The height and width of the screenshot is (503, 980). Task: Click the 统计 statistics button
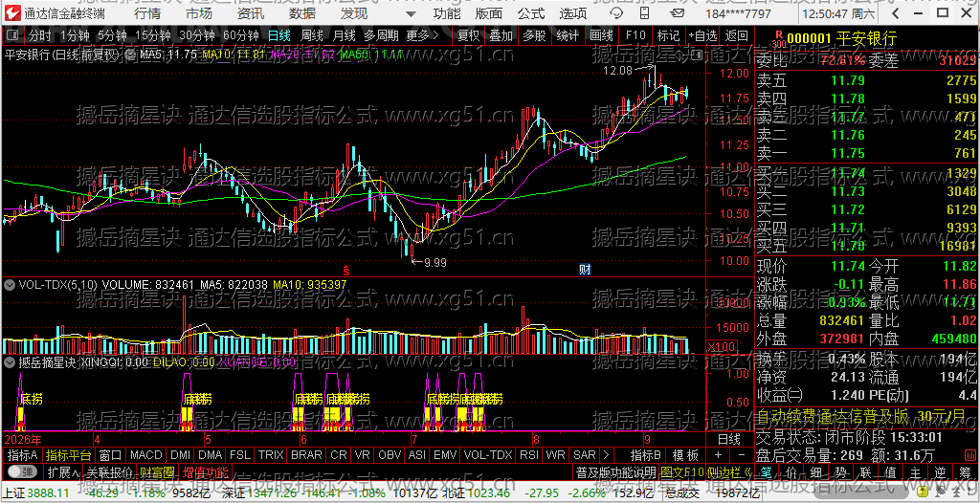(x=568, y=35)
